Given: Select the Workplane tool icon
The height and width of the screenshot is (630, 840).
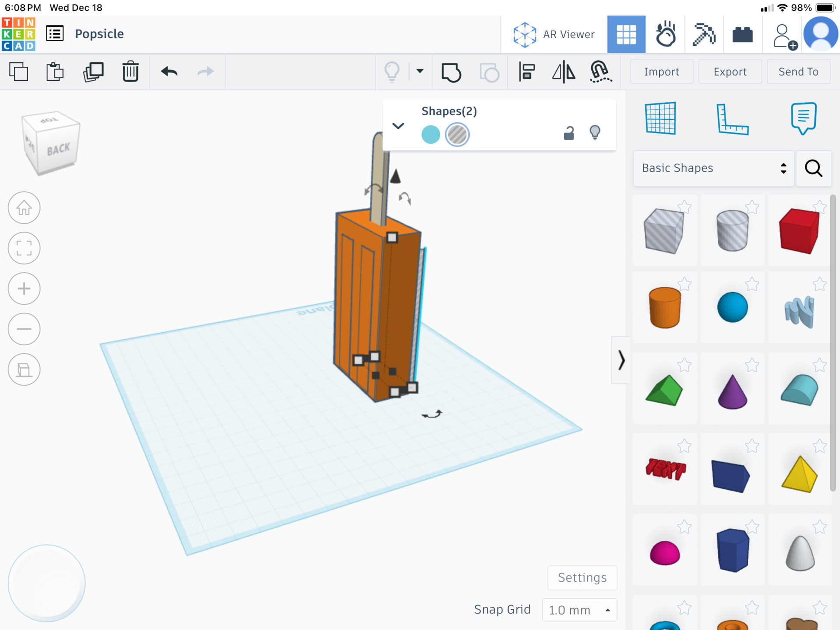Looking at the screenshot, I should (x=661, y=118).
